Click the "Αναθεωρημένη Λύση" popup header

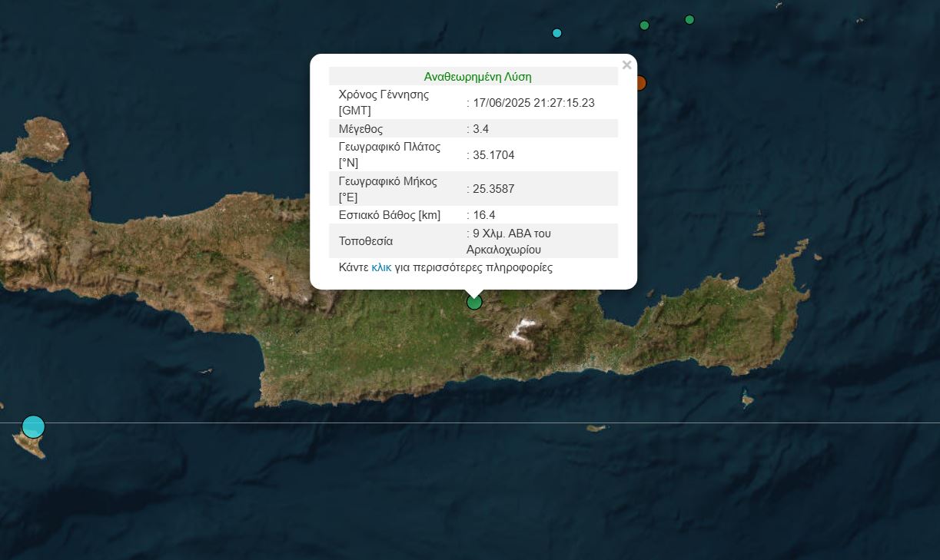pyautogui.click(x=477, y=77)
